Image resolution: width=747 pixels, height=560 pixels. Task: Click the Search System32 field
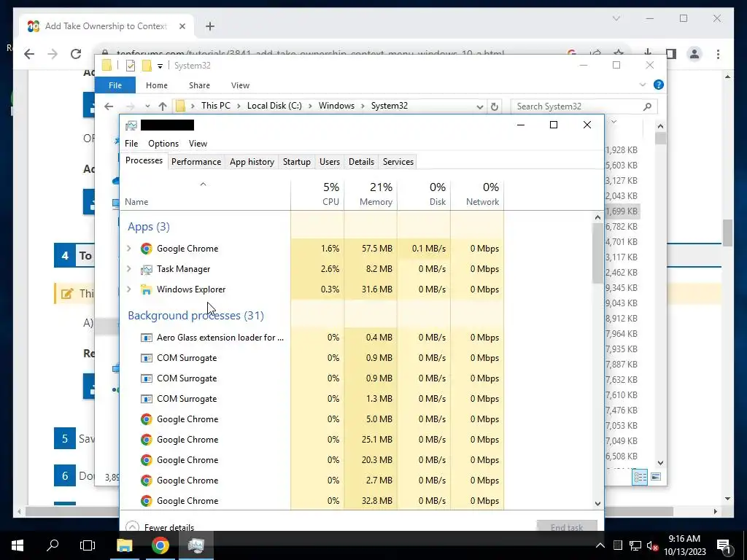click(584, 106)
